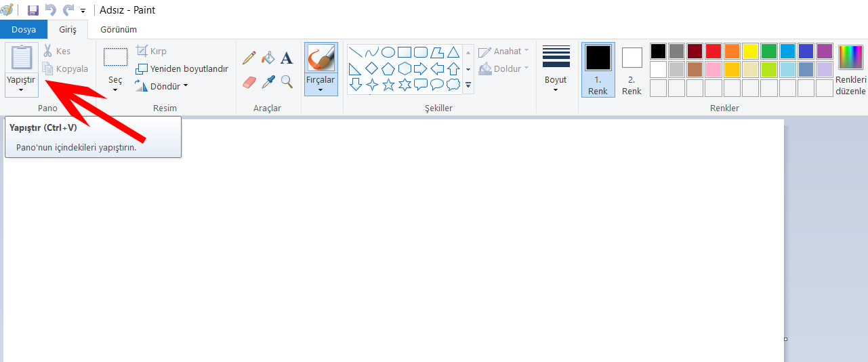The height and width of the screenshot is (362, 868).
Task: Pick the red color swatch
Action: click(x=714, y=52)
